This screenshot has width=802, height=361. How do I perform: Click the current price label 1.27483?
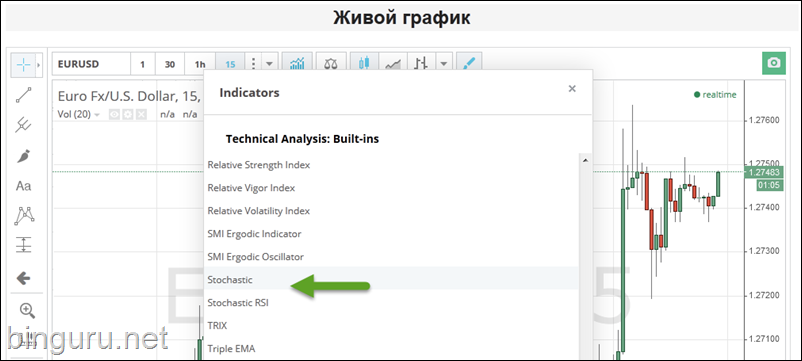click(x=764, y=172)
